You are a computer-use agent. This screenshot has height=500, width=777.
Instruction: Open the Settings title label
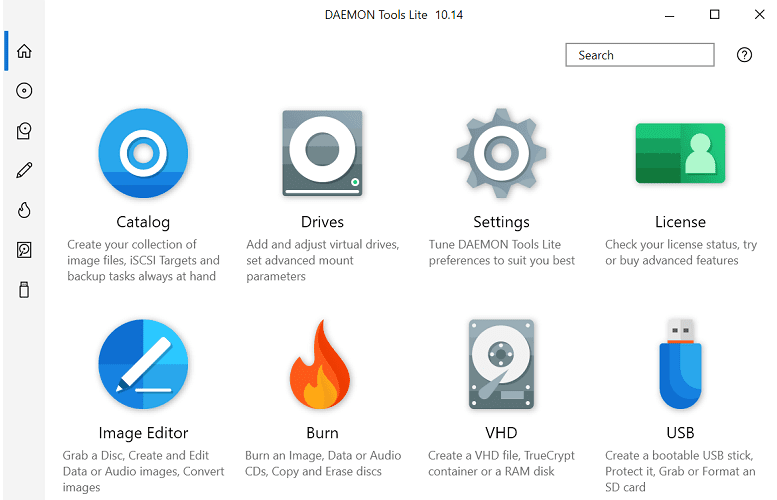click(501, 222)
